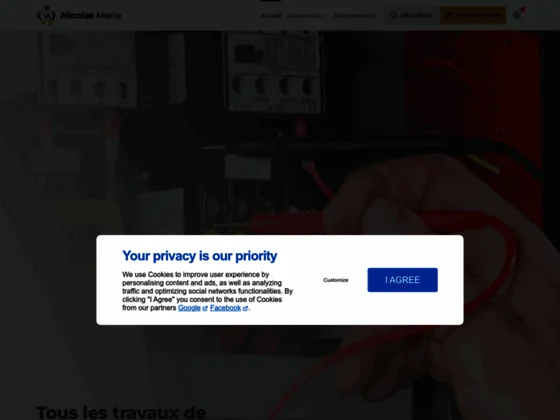Click the Nicolas Marie logo emblem
The image size is (560, 420).
46,15
